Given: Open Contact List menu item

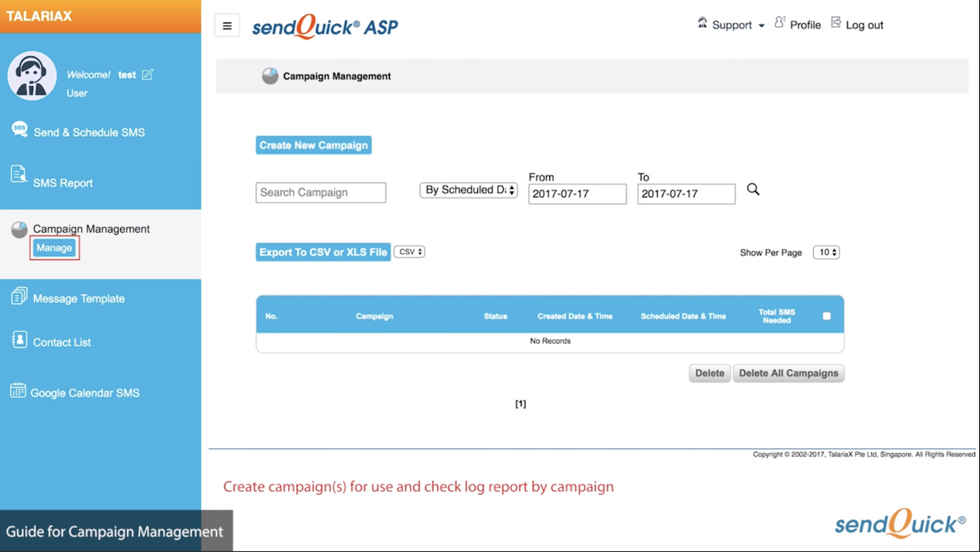Looking at the screenshot, I should pos(62,342).
